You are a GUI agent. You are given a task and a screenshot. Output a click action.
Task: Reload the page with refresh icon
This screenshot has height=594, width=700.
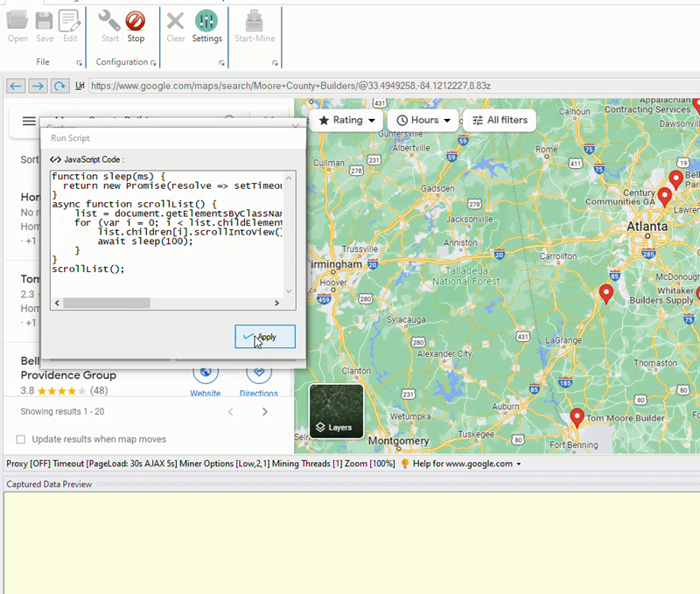click(59, 86)
